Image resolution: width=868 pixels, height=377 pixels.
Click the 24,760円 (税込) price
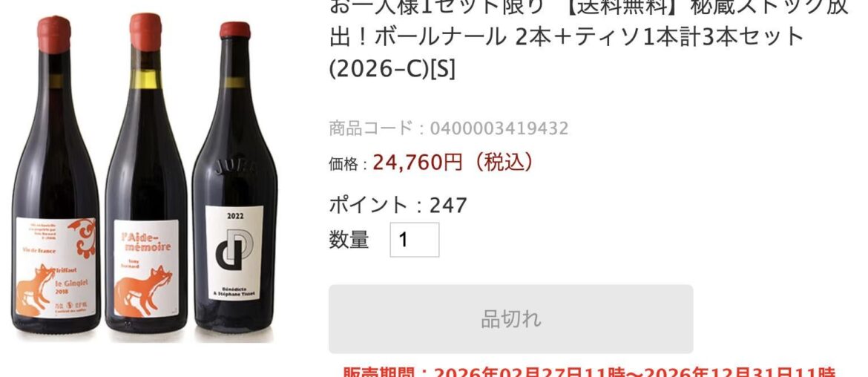tap(453, 163)
